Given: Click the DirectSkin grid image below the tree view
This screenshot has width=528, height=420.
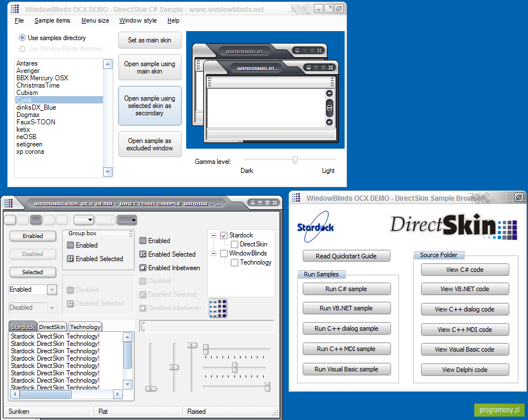Looking at the screenshot, I should tap(218, 309).
